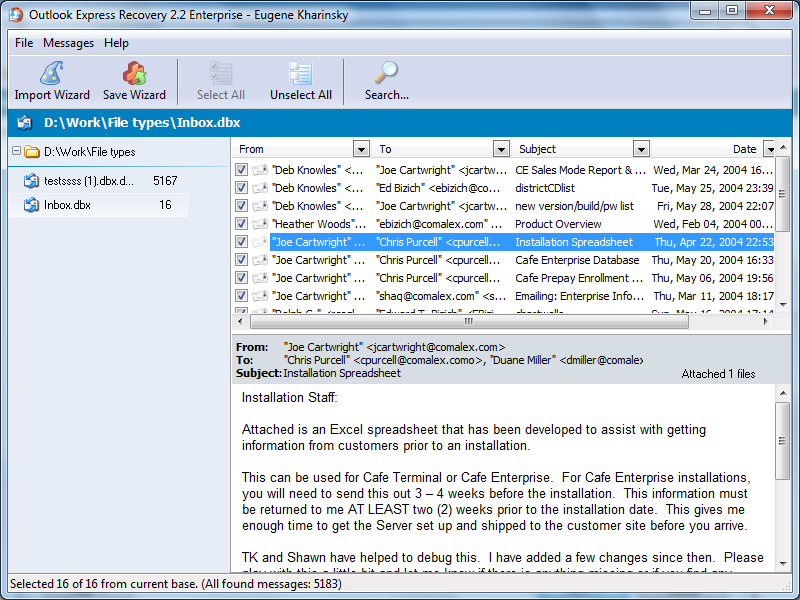Click envelope icon of districtCDlist message
The height and width of the screenshot is (600, 800).
pyautogui.click(x=260, y=188)
